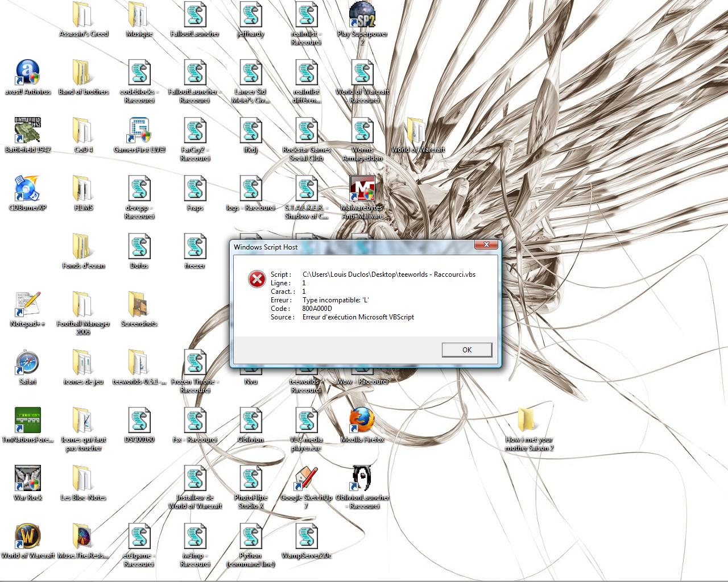
Task: Open the How I met your mother Saison 2 folder
Action: point(529,421)
